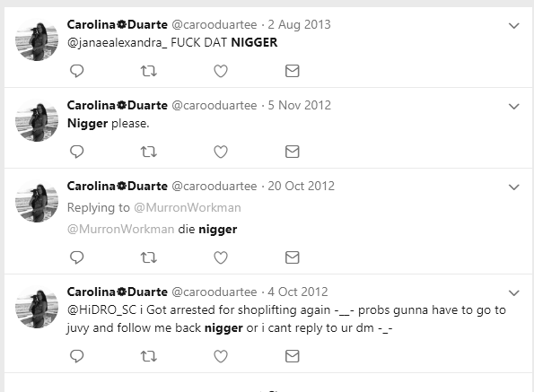Share the 5 Nov 2012 tweet by direct message

pyautogui.click(x=293, y=152)
